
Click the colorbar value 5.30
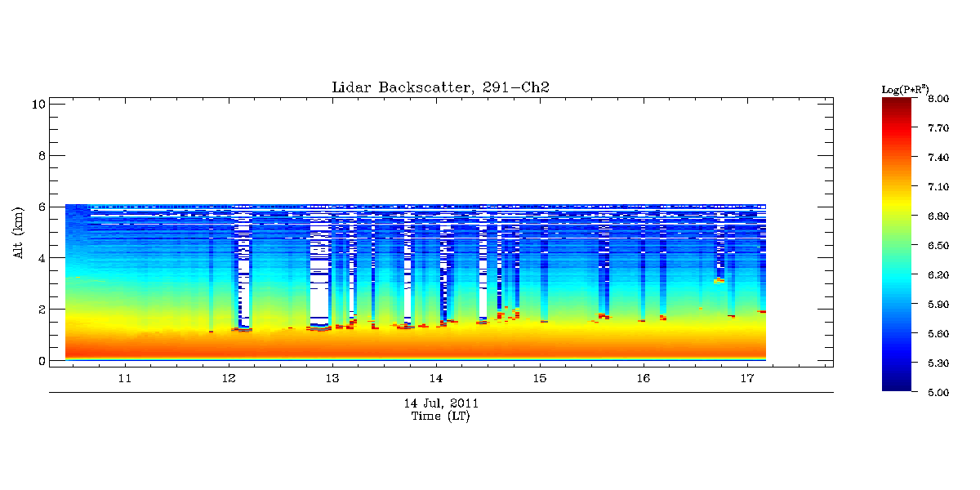939,363
